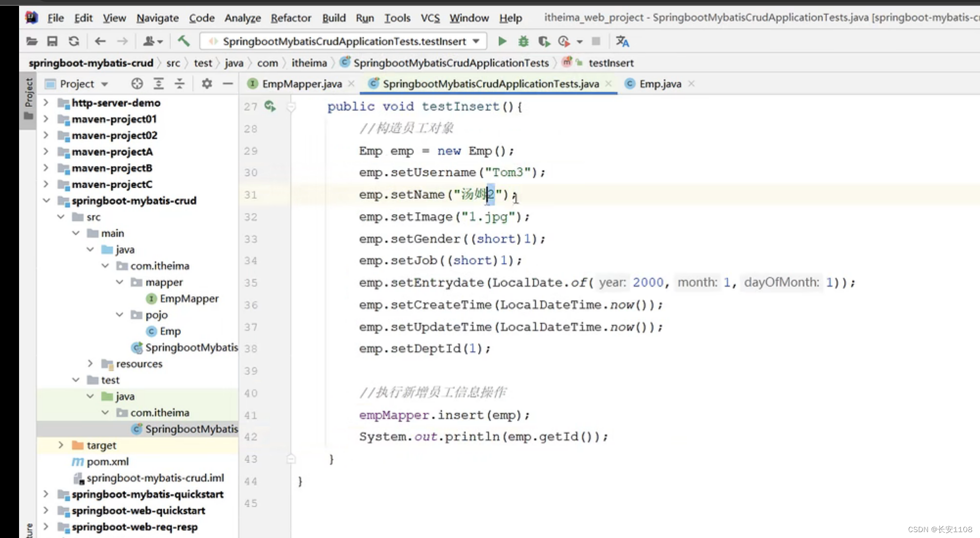The height and width of the screenshot is (538, 980).
Task: Click breadcrumb springboot-mybatis-crud
Action: tap(91, 63)
